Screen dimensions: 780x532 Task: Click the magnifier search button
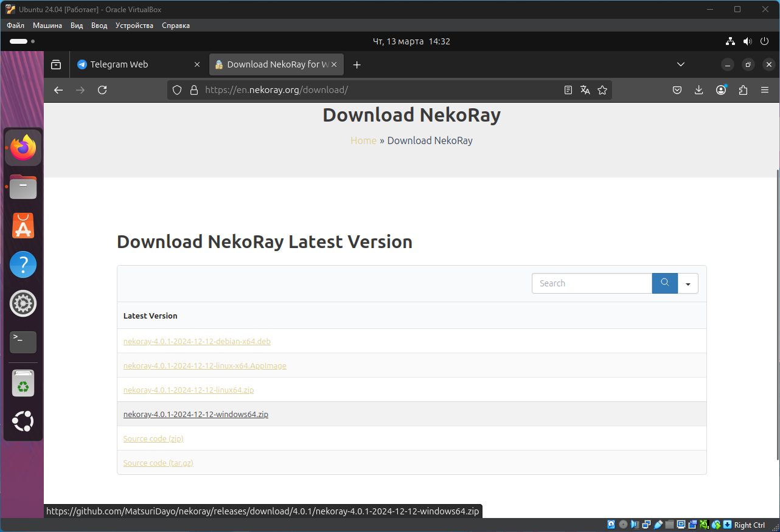665,283
